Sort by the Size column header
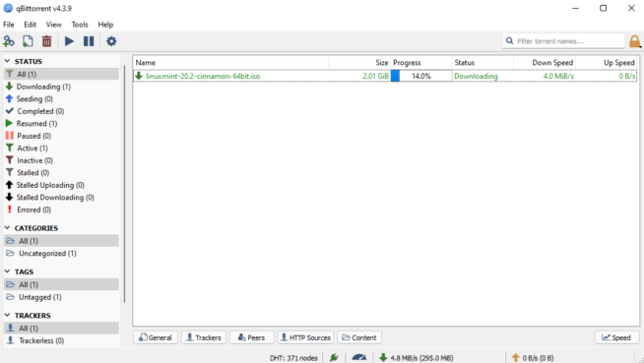 [359, 63]
